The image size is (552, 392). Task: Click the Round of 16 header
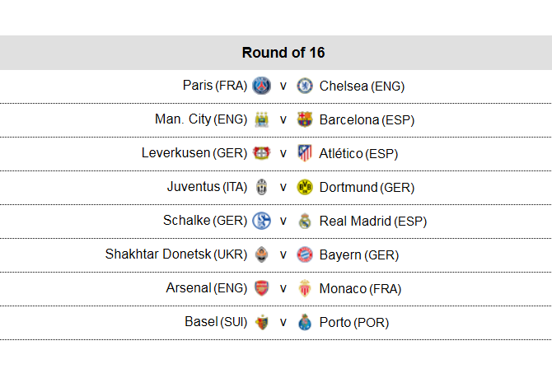click(x=276, y=53)
